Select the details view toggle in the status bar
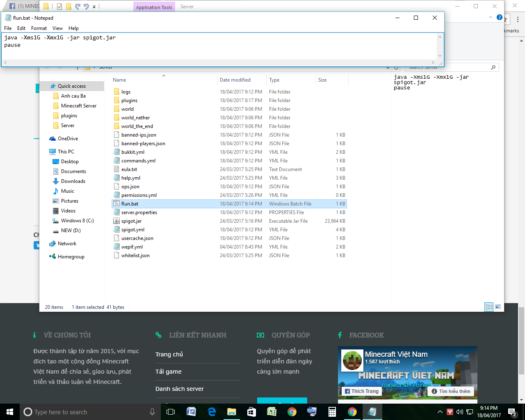 coord(489,306)
